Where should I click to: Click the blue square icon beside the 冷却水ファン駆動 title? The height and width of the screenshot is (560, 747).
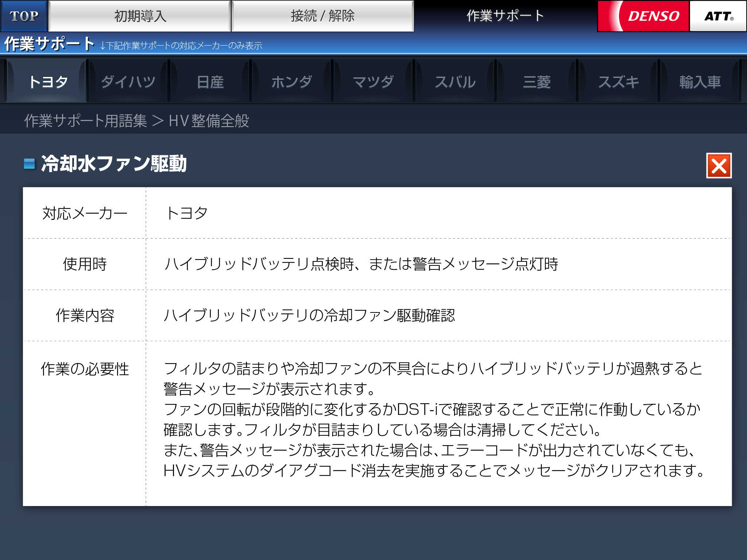[29, 164]
